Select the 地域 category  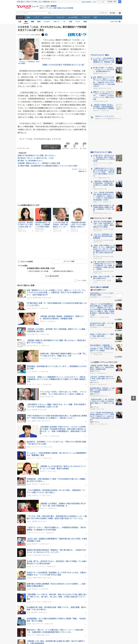[85, 21]
